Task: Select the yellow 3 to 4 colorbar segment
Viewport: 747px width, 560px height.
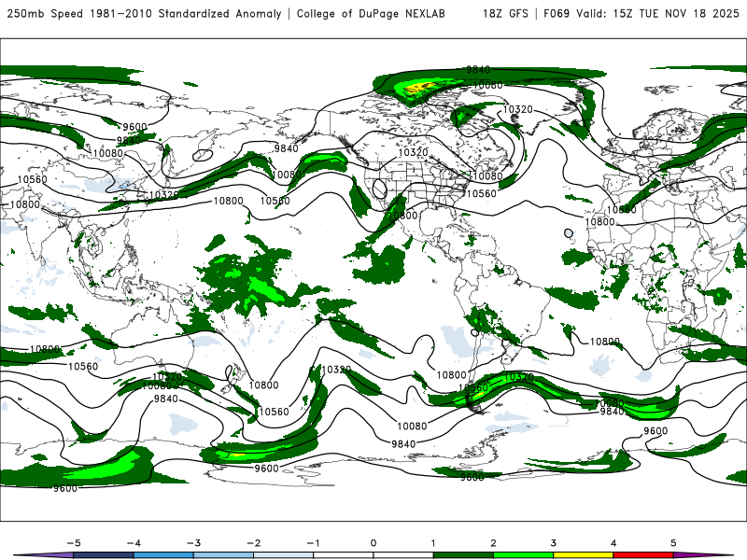Action: [x=583, y=555]
